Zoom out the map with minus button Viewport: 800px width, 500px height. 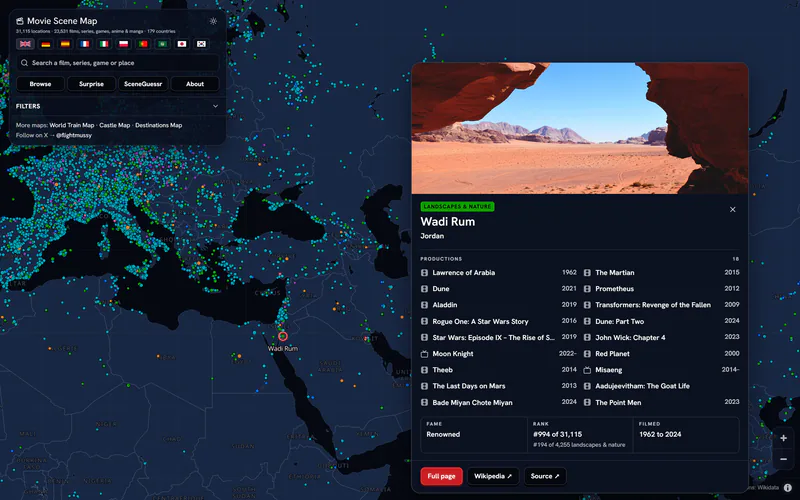coord(783,459)
